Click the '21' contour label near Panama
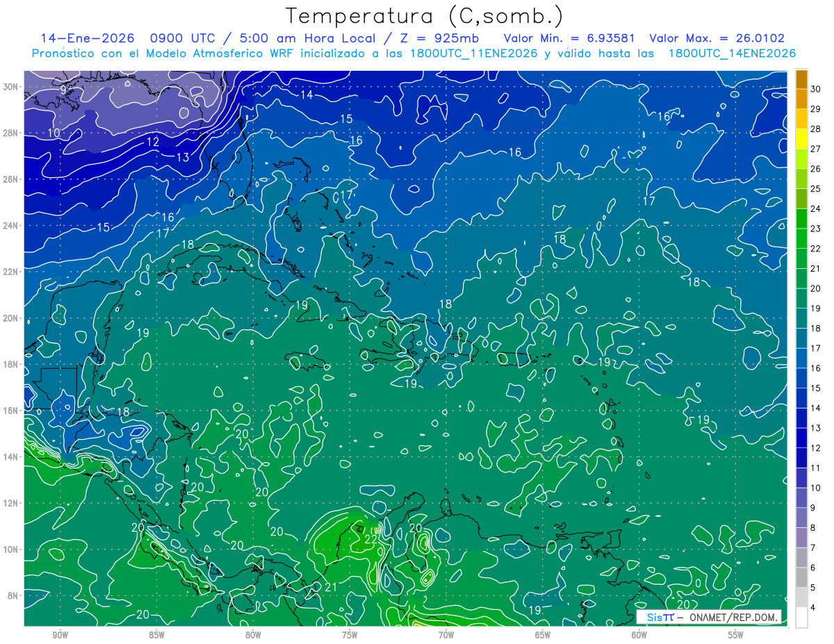 coord(331,588)
